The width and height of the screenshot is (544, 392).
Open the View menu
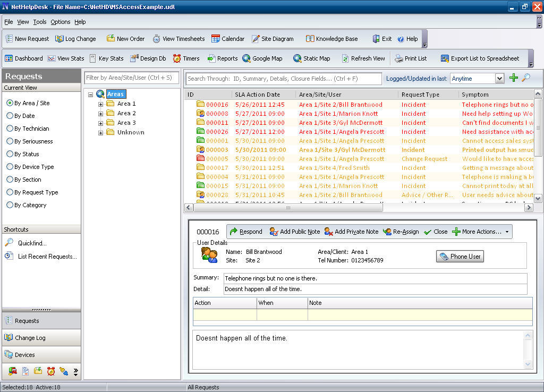click(23, 22)
